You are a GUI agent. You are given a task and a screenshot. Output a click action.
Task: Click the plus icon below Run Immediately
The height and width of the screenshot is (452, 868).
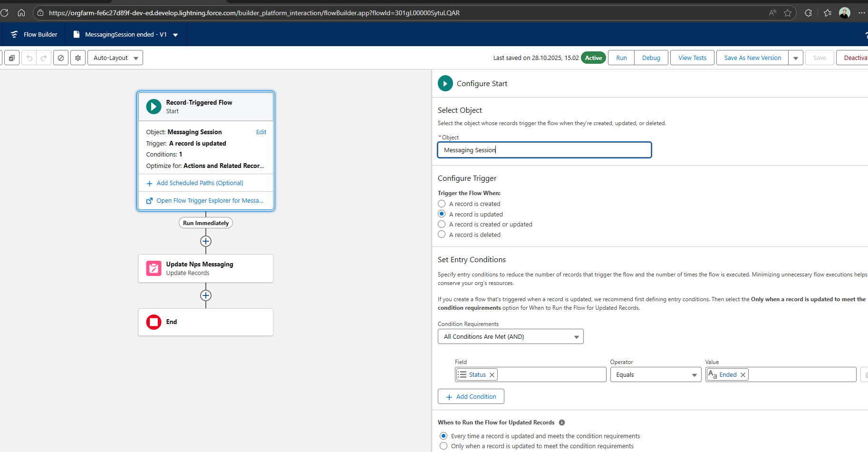tap(206, 242)
